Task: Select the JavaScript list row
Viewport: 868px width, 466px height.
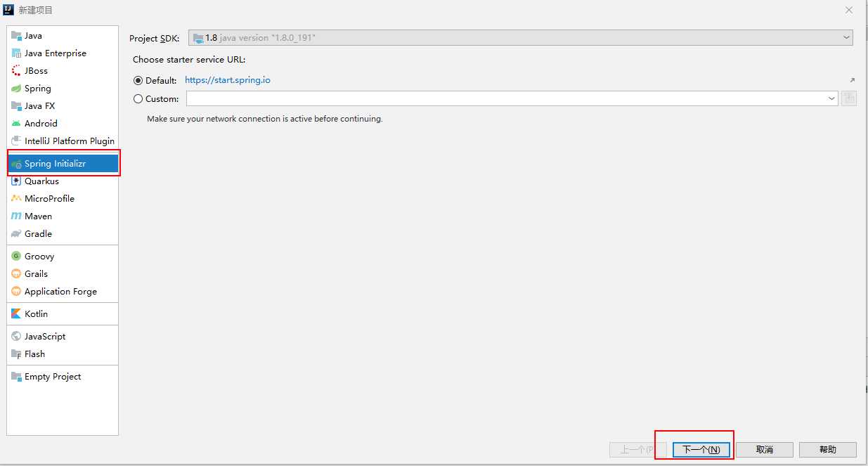Action: pos(63,337)
